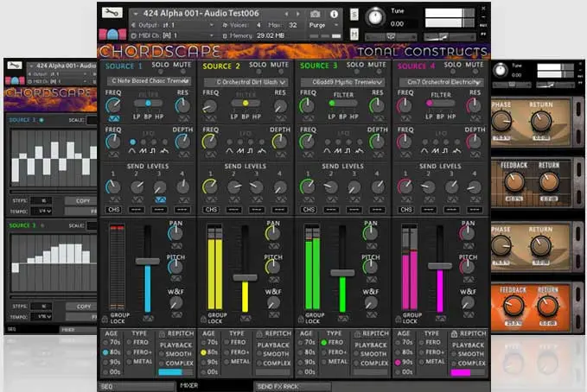Click the camera snapshot icon
This screenshot has width=587, height=392.
coord(316,14)
